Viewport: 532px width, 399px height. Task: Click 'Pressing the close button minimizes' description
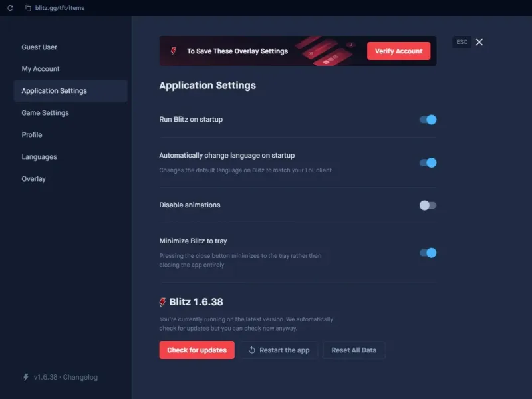click(240, 260)
